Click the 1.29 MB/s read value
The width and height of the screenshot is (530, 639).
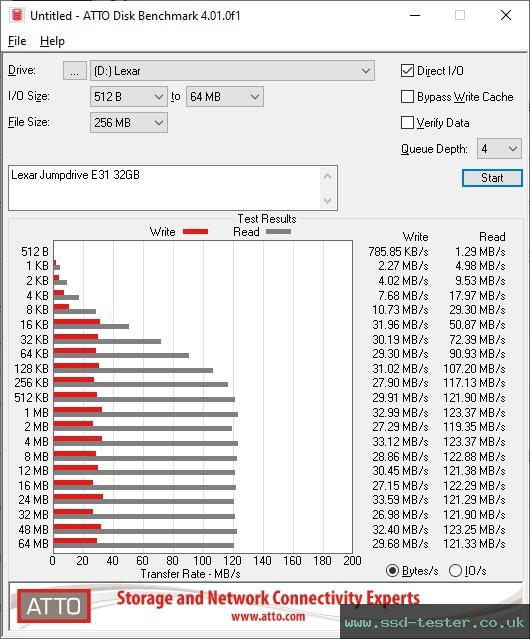tap(480, 252)
